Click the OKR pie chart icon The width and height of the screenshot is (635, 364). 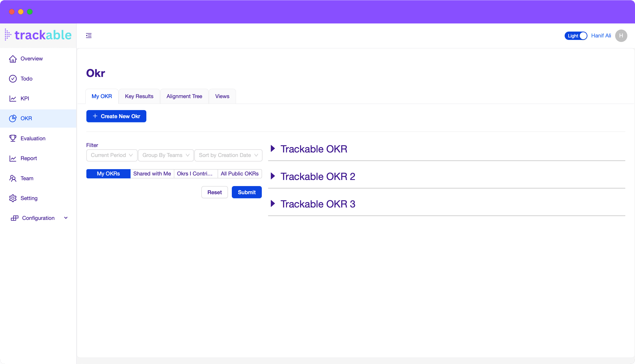tap(13, 118)
